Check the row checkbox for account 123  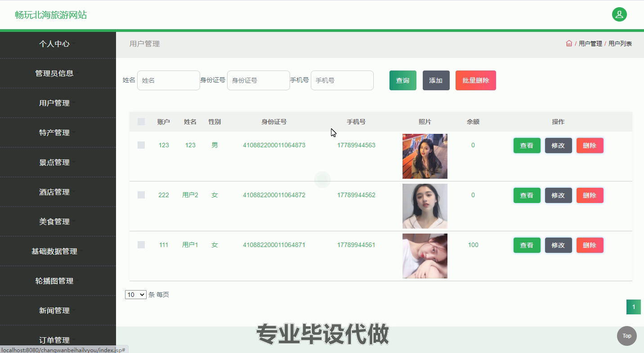tap(141, 145)
